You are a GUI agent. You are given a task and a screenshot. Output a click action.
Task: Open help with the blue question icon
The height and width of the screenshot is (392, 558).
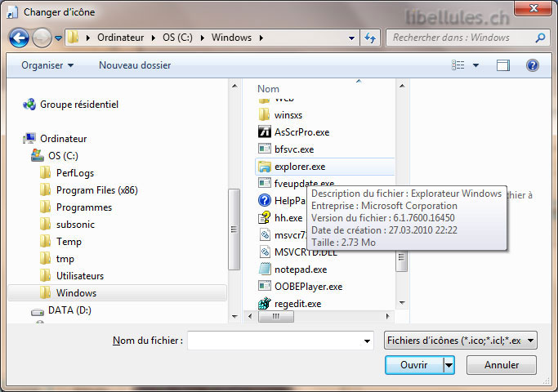point(533,65)
